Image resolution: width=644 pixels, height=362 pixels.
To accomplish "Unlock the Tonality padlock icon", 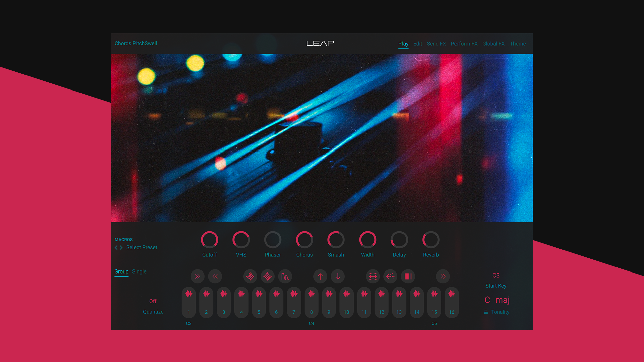I will click(486, 312).
